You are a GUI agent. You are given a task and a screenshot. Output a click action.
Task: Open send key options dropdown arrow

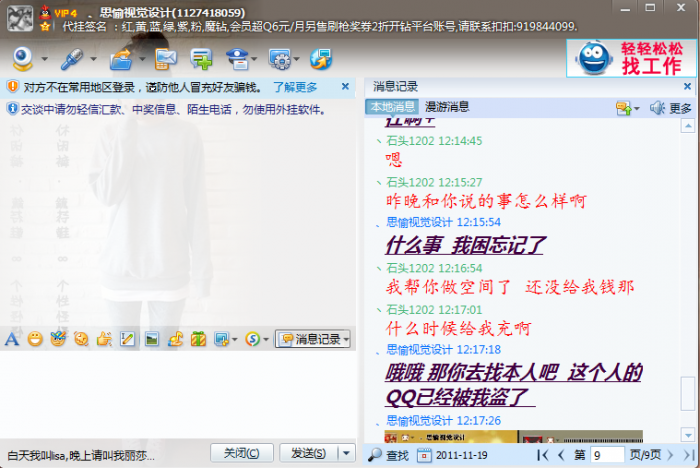(346, 453)
